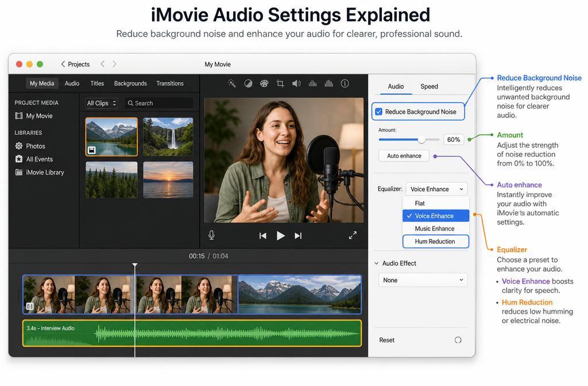The width and height of the screenshot is (588, 386).
Task: Click the All Events star icon
Action: [19, 159]
